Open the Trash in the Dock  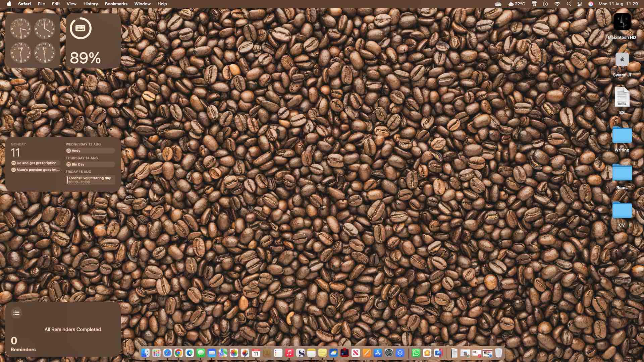click(x=498, y=353)
